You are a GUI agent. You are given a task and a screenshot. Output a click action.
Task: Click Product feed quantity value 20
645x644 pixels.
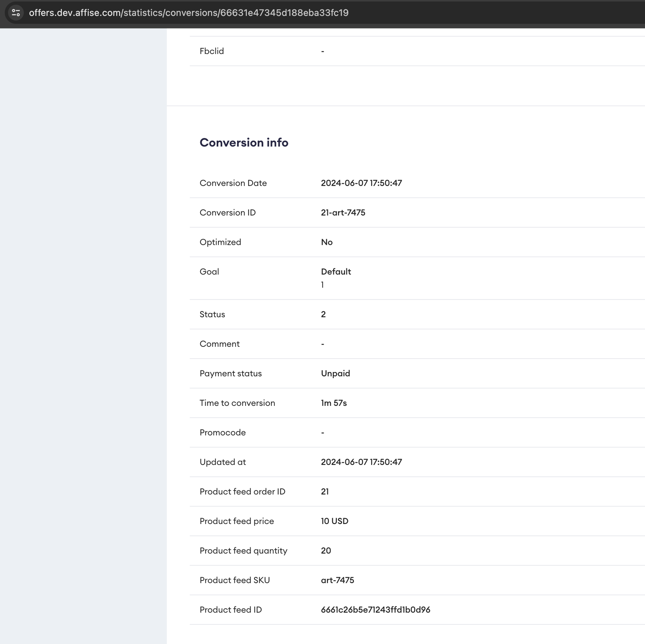click(325, 550)
